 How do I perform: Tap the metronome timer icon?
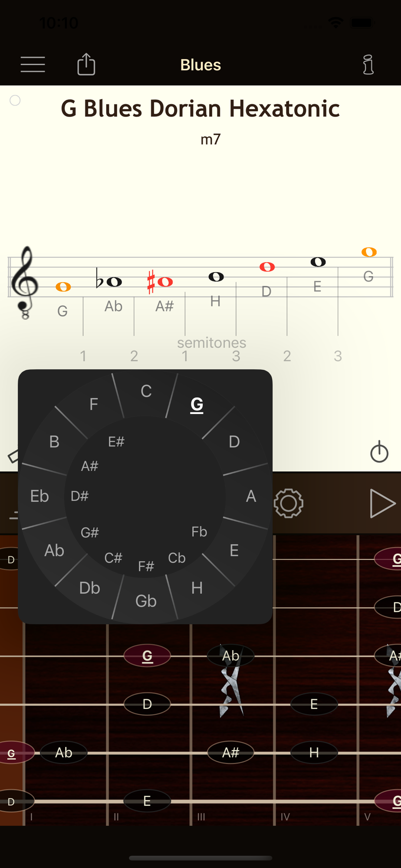tap(379, 451)
